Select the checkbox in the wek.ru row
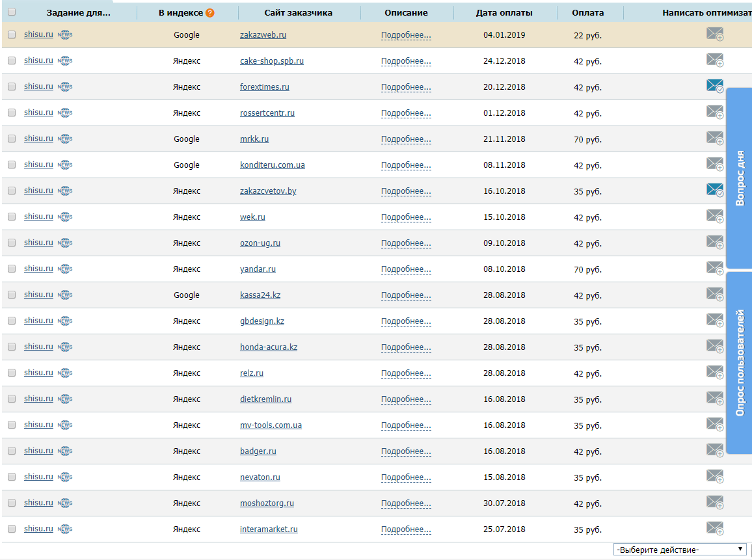 pyautogui.click(x=12, y=217)
